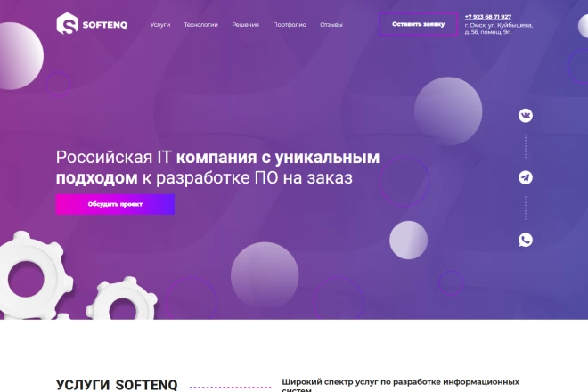Click the dotted line beside УСЛУГИ SOFTENQ
This screenshot has width=588, height=392.
[230, 387]
